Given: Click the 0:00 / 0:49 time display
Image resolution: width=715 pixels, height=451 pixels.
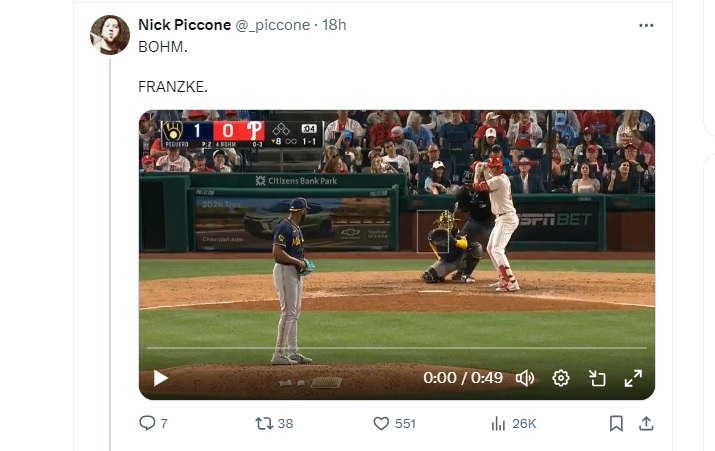Looking at the screenshot, I should 463,378.
